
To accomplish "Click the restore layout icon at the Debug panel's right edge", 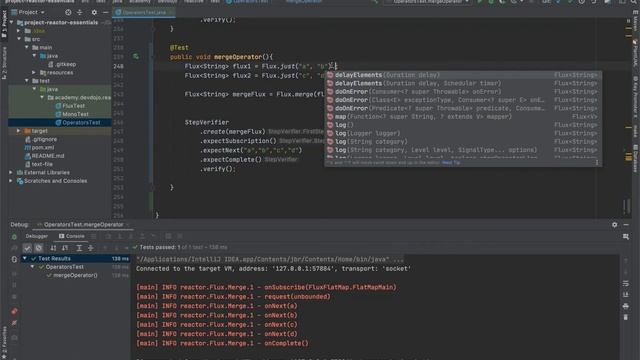I will pos(626,237).
